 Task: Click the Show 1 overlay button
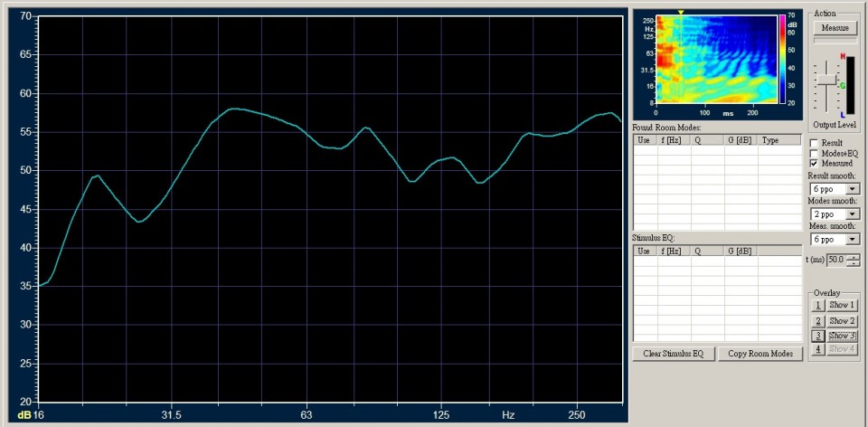[842, 305]
